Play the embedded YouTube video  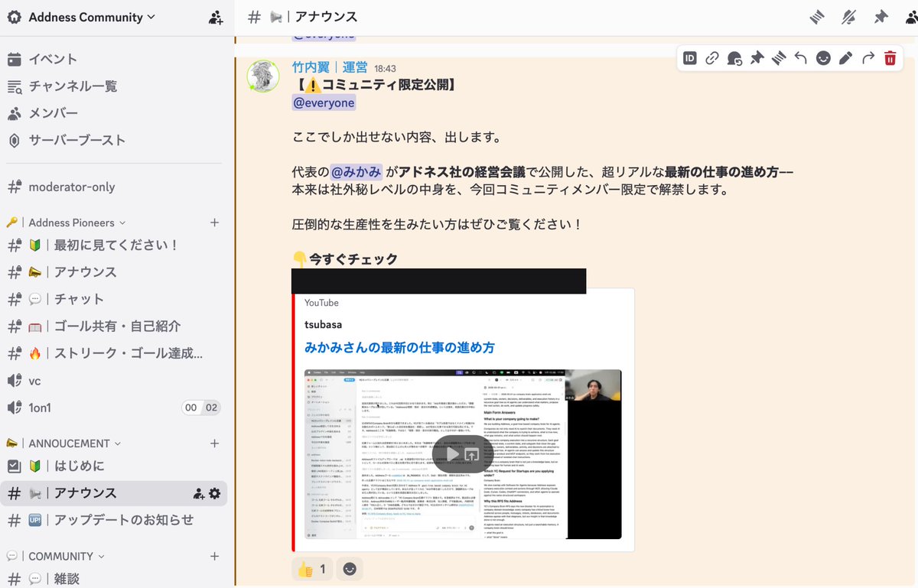453,454
